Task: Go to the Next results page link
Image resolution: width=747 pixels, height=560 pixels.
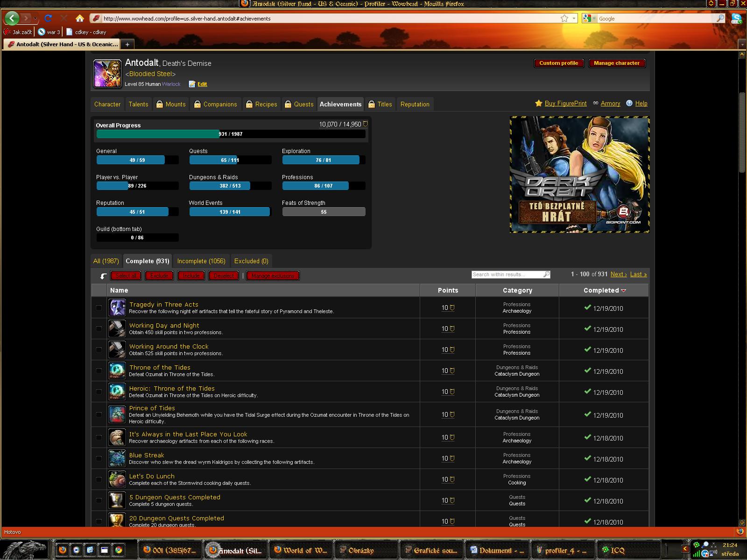Action: (618, 274)
